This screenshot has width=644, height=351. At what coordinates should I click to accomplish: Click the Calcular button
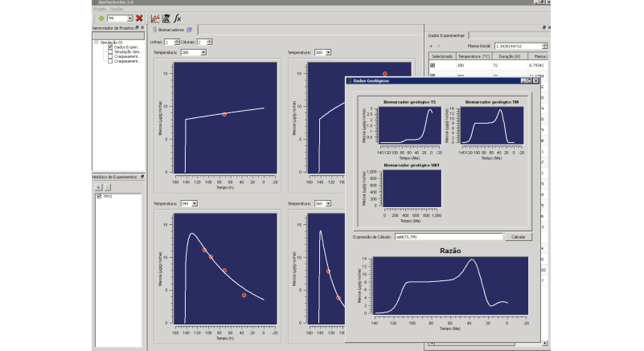coord(518,237)
